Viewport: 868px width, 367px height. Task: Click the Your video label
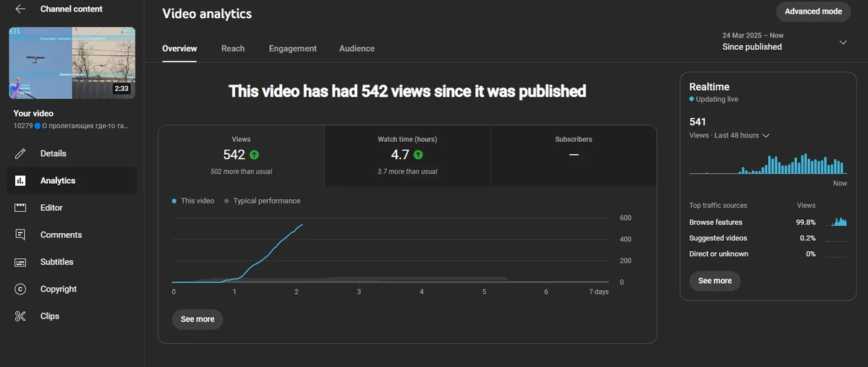tap(33, 114)
